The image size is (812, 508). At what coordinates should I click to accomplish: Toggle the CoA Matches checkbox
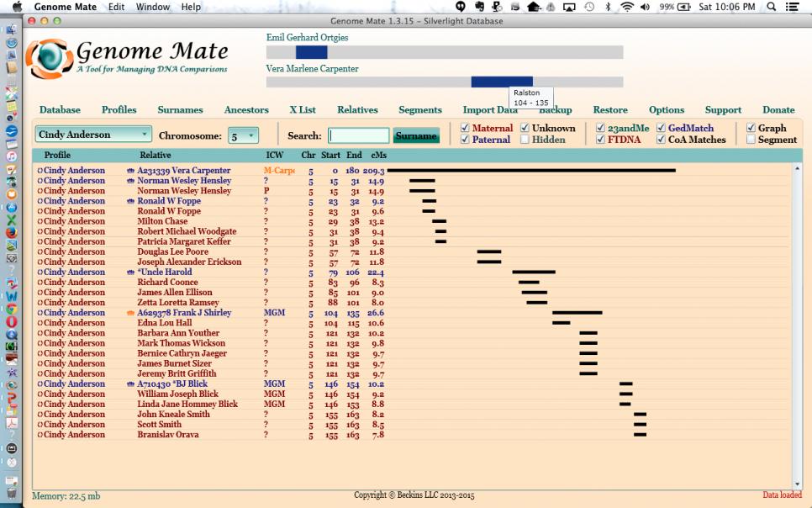tap(661, 139)
